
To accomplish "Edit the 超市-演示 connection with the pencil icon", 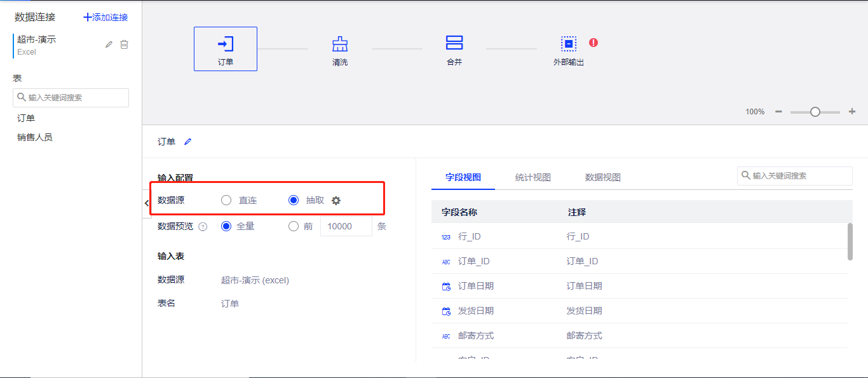I will click(x=108, y=44).
